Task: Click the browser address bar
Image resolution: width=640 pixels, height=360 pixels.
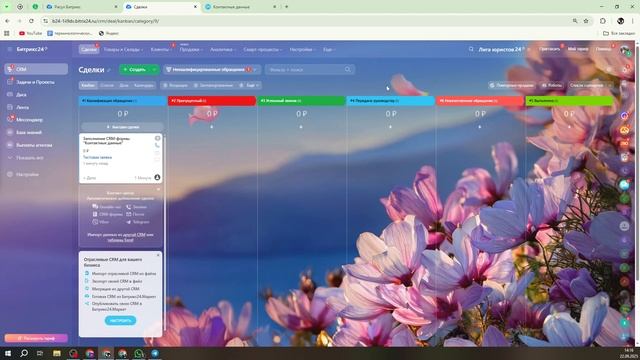Action: tap(306, 21)
